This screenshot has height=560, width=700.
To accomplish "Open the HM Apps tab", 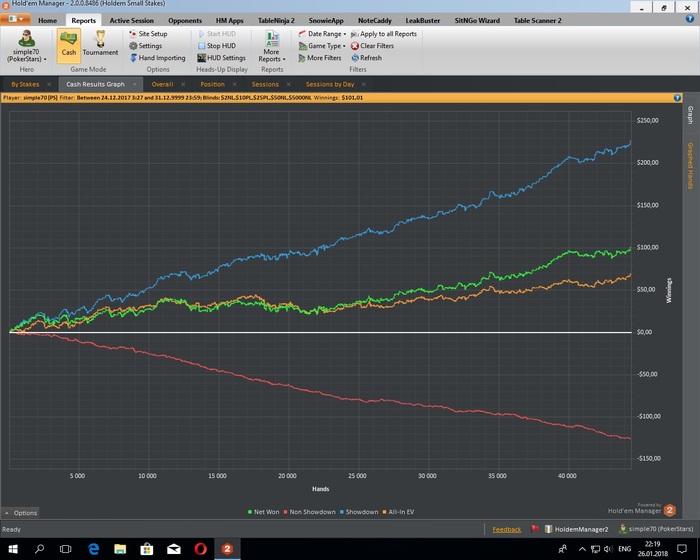I will click(x=229, y=20).
